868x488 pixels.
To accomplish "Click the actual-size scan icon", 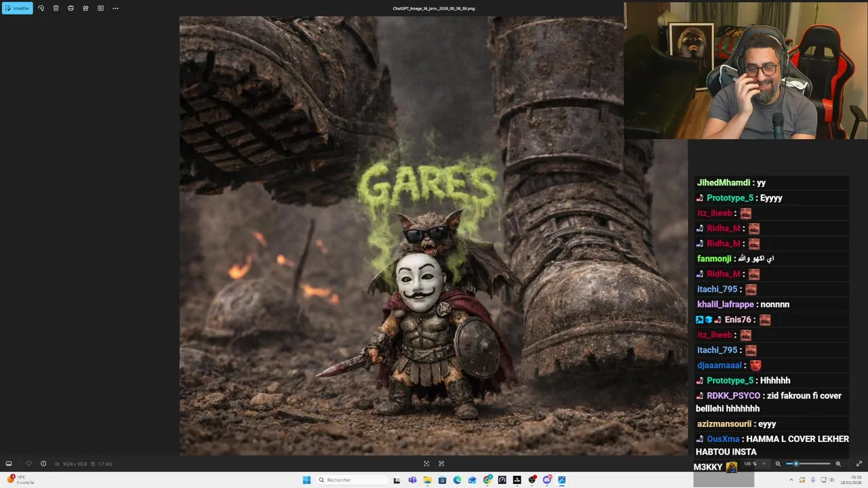I will click(x=441, y=464).
